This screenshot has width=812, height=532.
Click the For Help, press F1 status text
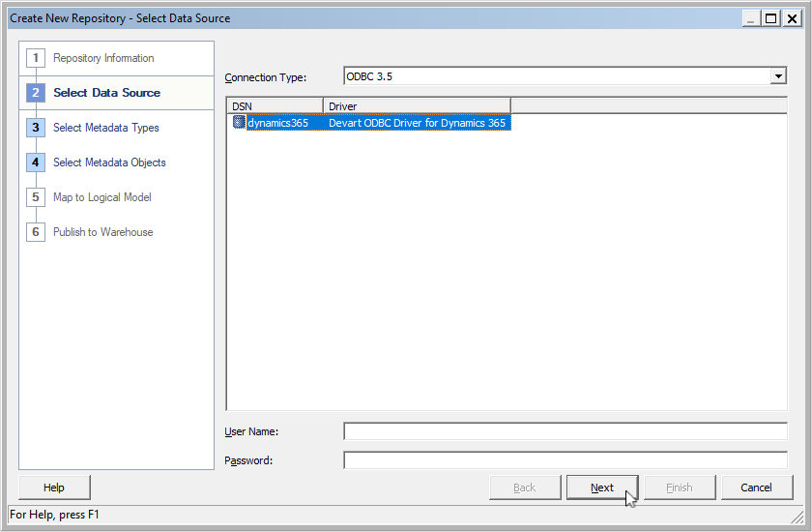[x=54, y=515]
